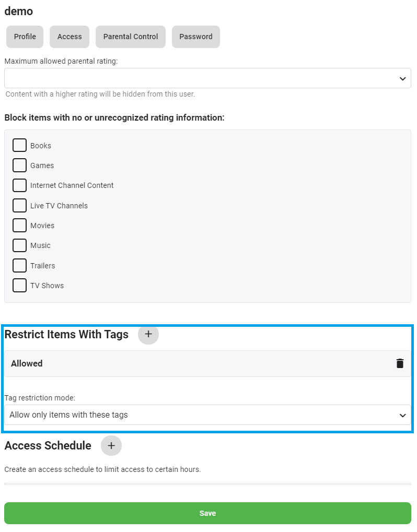Tick the Live TV Channels checkbox
The height and width of the screenshot is (532, 417).
[20, 205]
